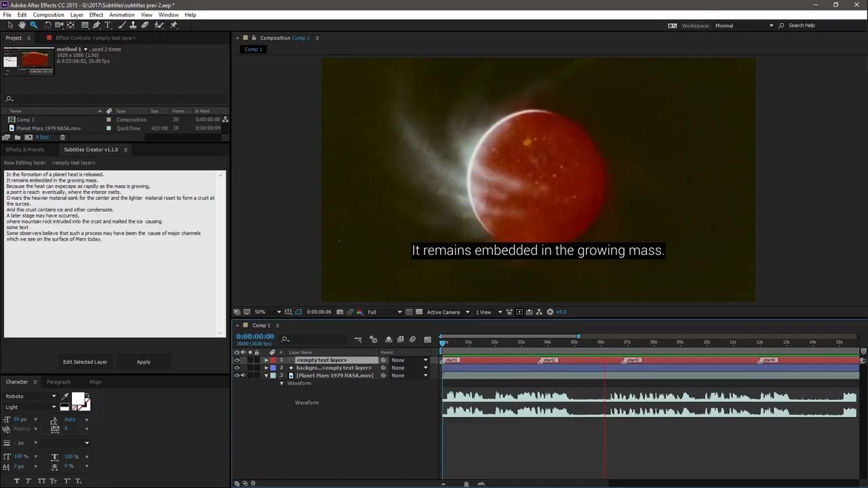Pick the Clone Stamp tool
Image resolution: width=868 pixels, height=488 pixels.
click(x=133, y=25)
